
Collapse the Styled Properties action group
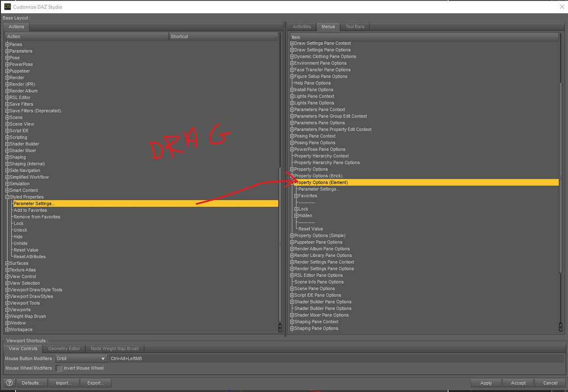click(7, 197)
